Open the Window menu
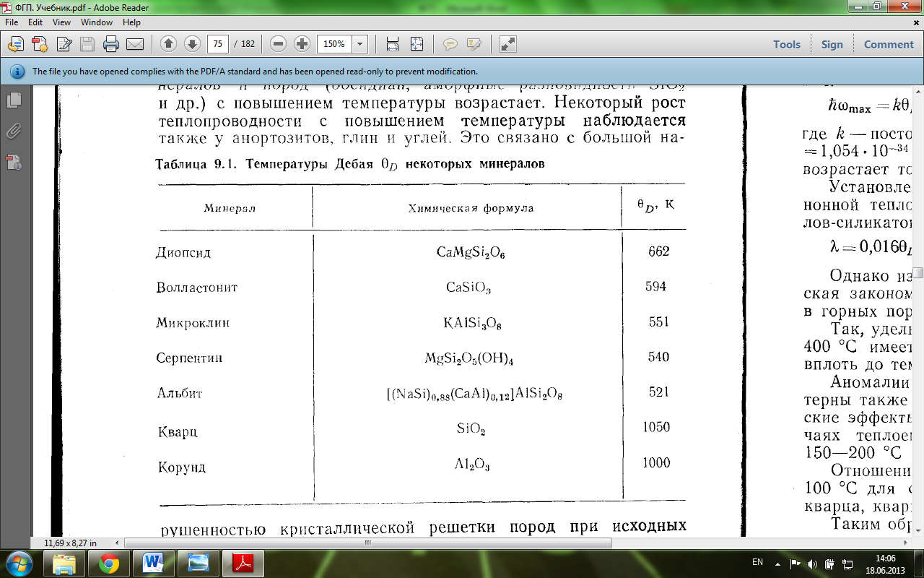This screenshot has width=924, height=578. (97, 22)
